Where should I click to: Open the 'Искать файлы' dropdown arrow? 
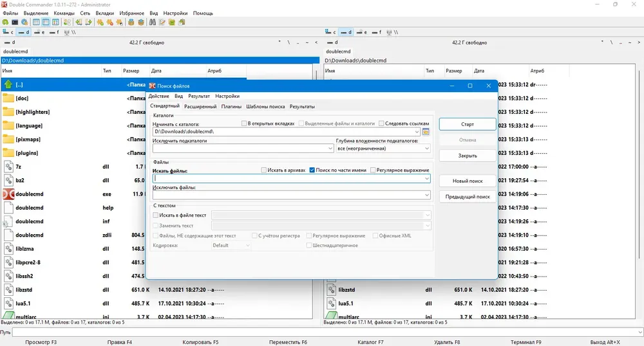[x=427, y=178]
